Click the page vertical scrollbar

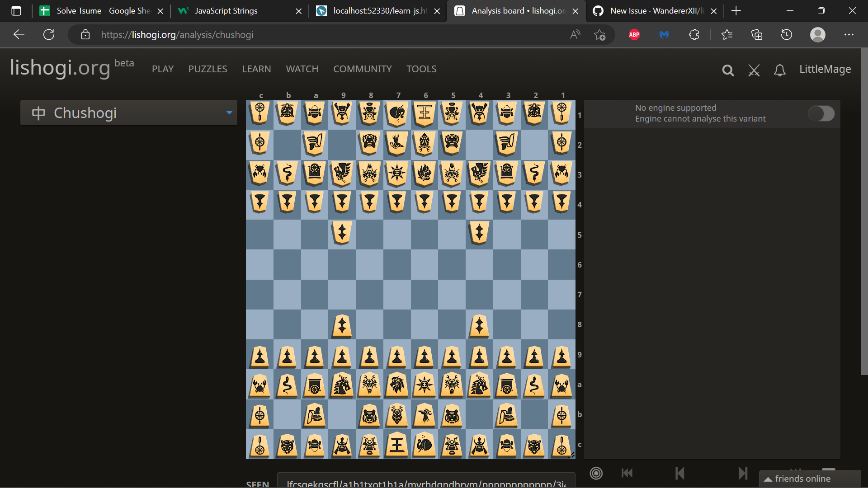[864, 212]
